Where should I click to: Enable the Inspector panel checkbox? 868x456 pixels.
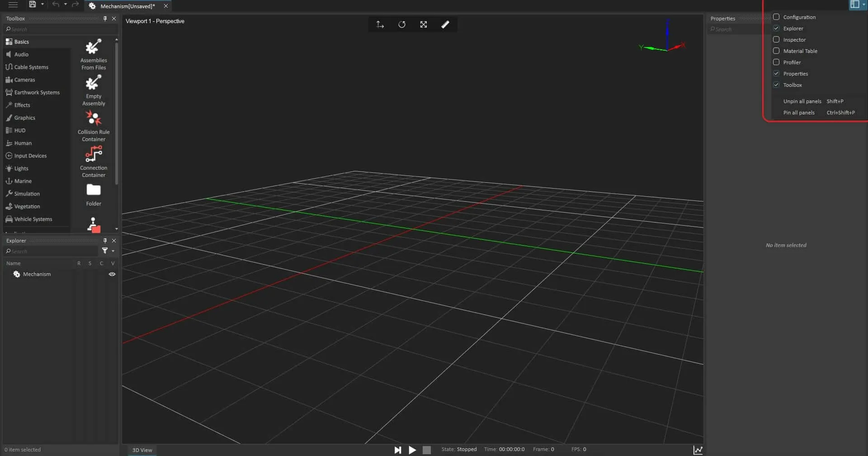click(777, 39)
